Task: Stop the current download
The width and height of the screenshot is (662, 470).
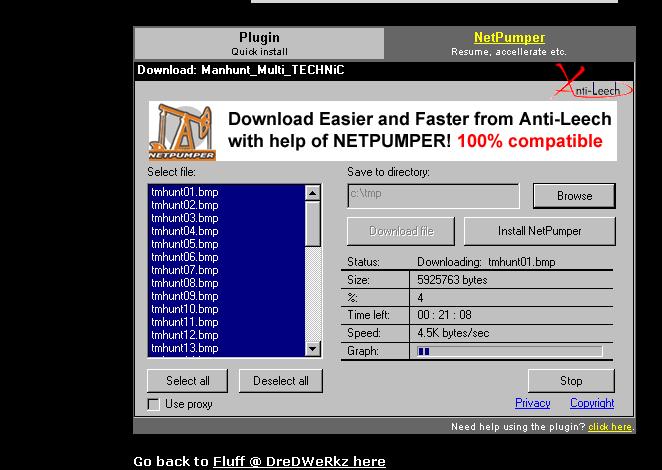Action: (571, 381)
